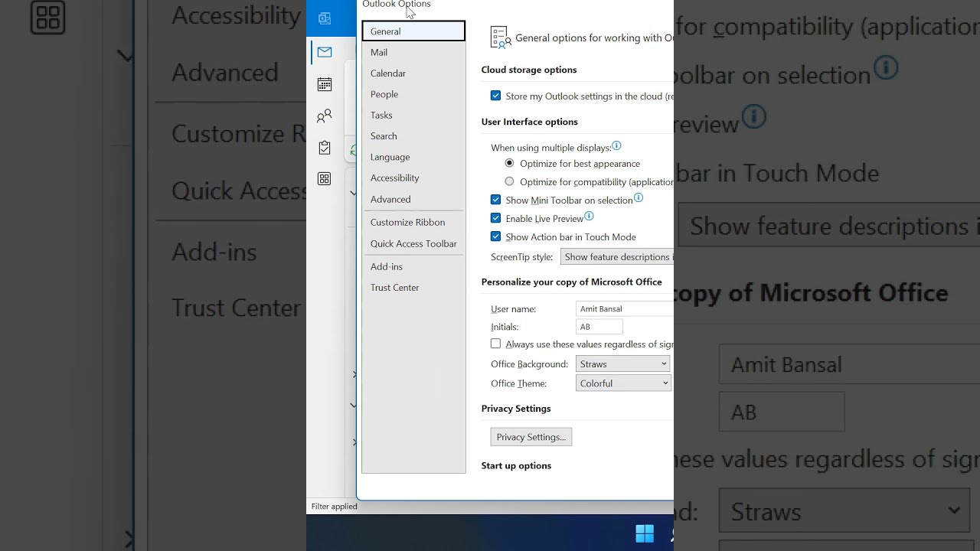Click the Privacy Settings... button
This screenshot has height=551, width=980.
pyautogui.click(x=531, y=437)
